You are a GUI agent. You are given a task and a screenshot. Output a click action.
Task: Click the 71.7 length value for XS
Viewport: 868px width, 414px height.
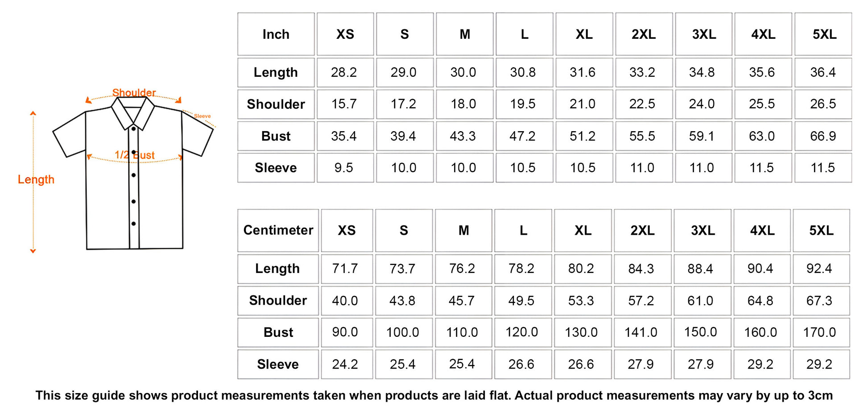click(x=345, y=269)
